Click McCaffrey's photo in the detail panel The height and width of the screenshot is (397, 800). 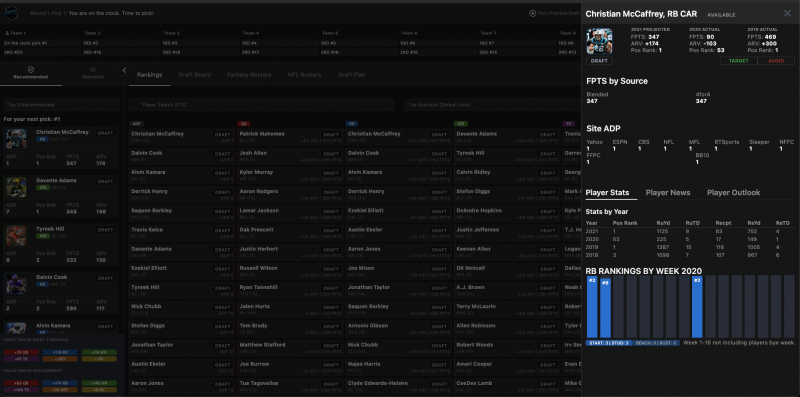tap(599, 41)
